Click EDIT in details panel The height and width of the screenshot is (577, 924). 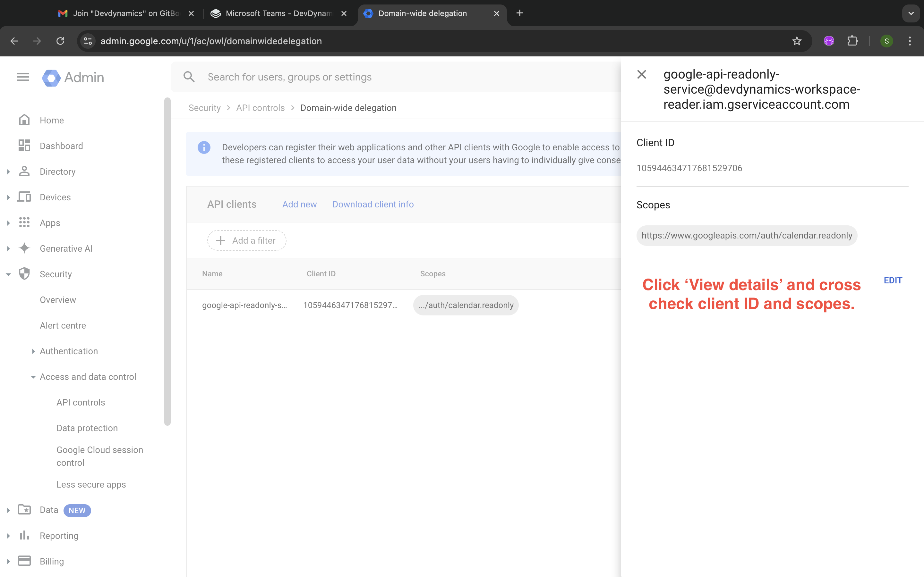pyautogui.click(x=893, y=280)
